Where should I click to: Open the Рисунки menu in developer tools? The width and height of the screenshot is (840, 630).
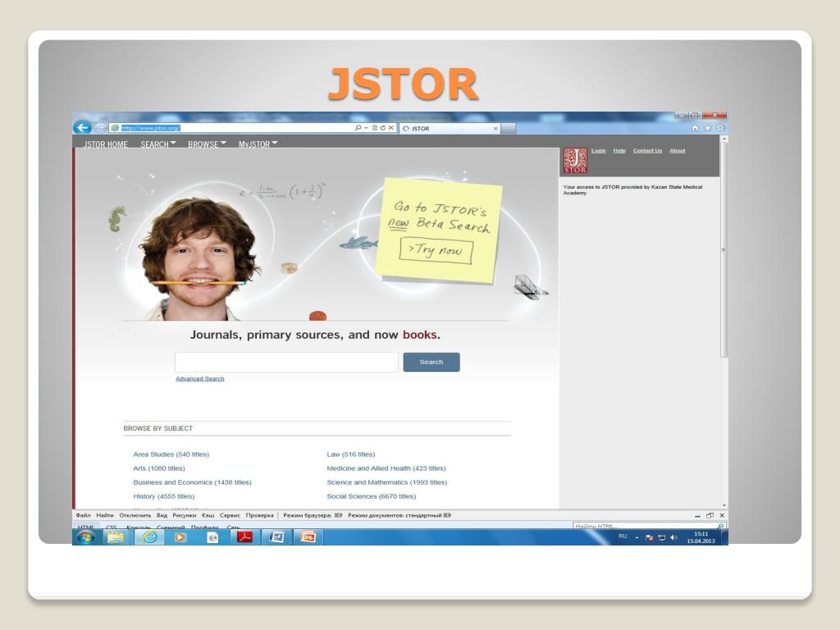tap(185, 515)
